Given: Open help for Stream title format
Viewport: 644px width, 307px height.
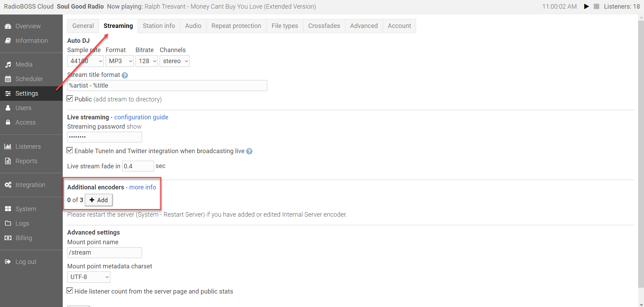Looking at the screenshot, I should [125, 75].
